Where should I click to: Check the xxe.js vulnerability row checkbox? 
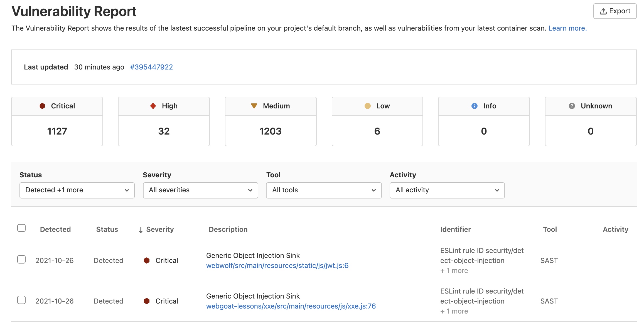(21, 300)
